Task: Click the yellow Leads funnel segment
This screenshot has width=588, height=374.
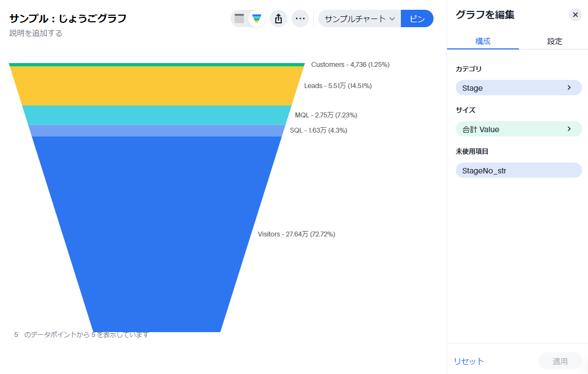Action: (158, 85)
